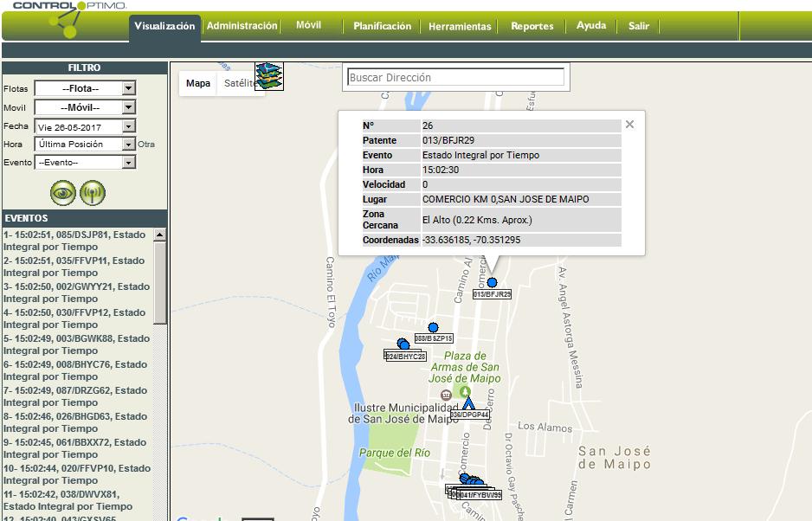Click the Otra link next to Hora
The width and height of the screenshot is (812, 521).
[146, 144]
